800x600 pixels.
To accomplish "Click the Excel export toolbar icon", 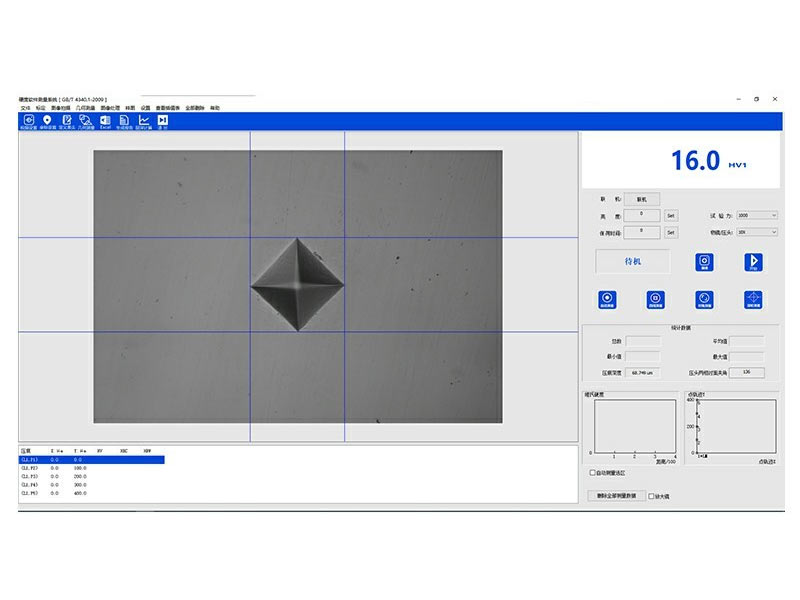I will 105,121.
